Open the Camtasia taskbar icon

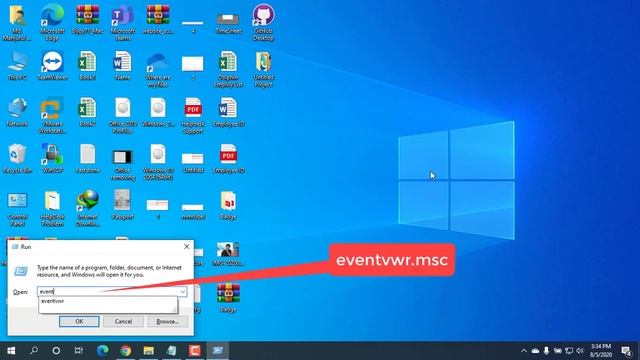195,351
